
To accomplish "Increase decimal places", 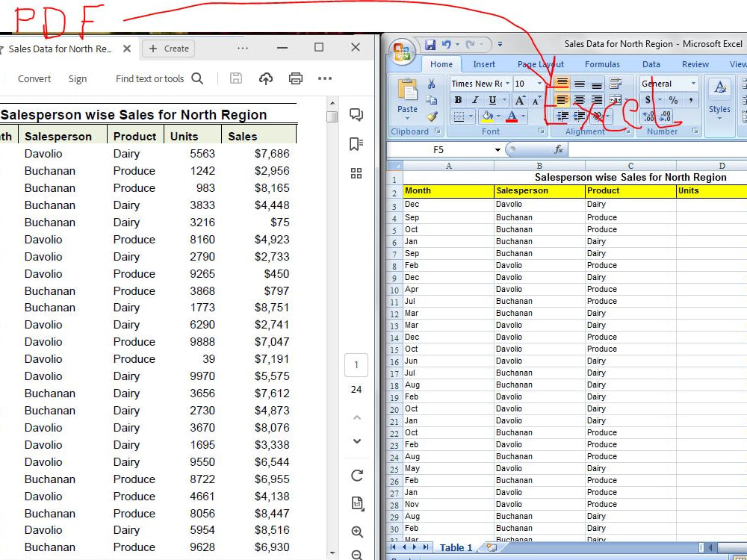I will pyautogui.click(x=648, y=116).
